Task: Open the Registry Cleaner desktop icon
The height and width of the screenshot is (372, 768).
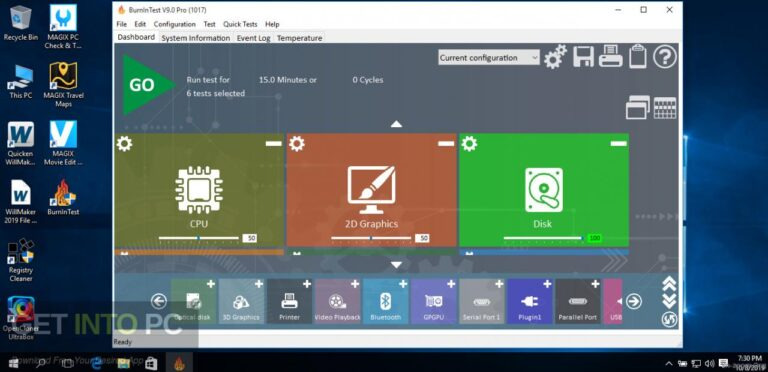Action: [21, 261]
